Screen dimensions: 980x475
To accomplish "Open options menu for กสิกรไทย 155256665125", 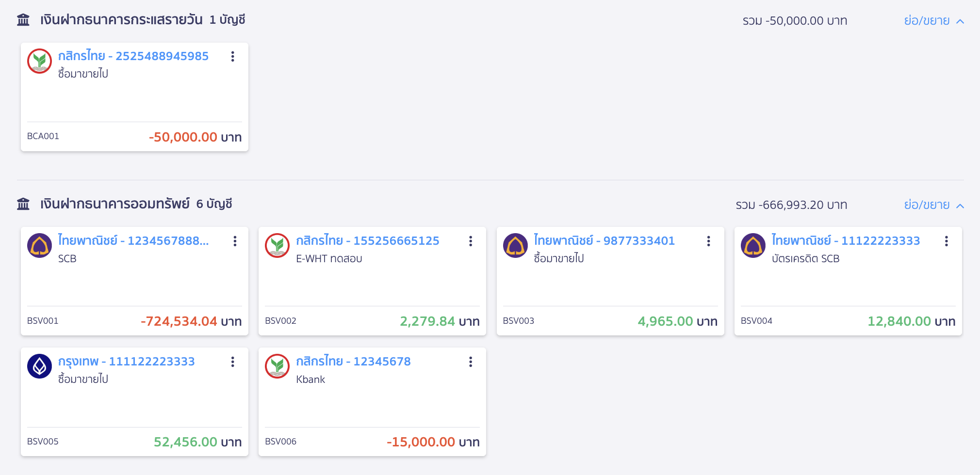I will [471, 241].
